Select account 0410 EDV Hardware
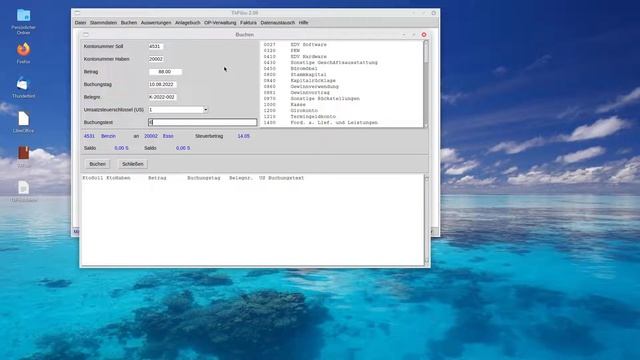This screenshot has height=360, width=640. pyautogui.click(x=295, y=57)
